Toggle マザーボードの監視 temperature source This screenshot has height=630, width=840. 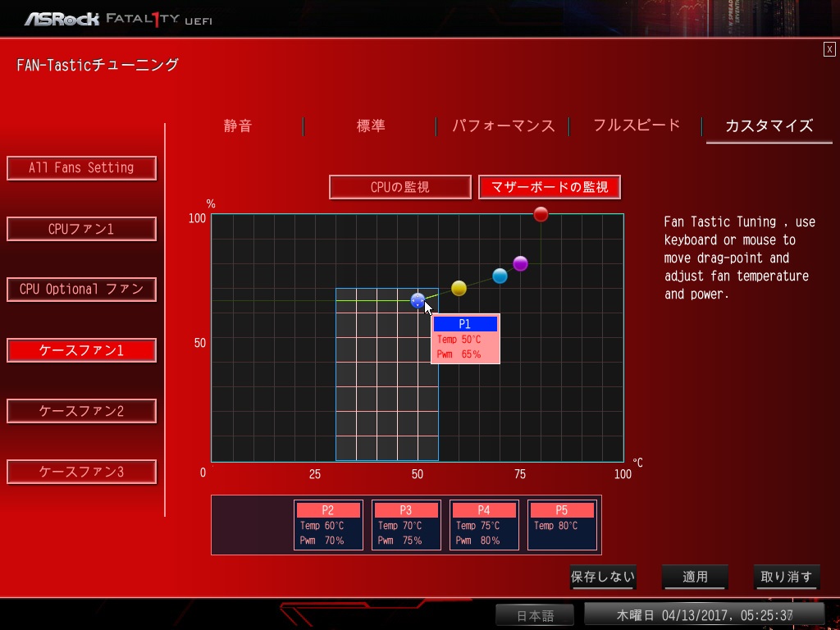[550, 187]
